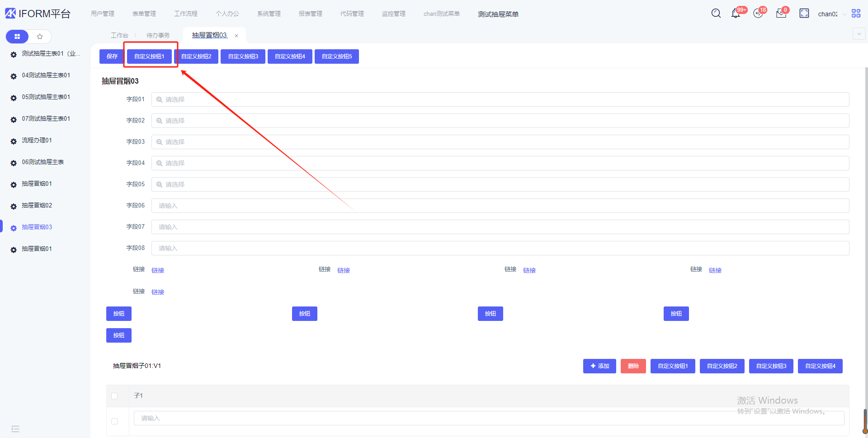This screenshot has width=868, height=438.
Task: Open the 系统管理 top menu
Action: [x=269, y=14]
